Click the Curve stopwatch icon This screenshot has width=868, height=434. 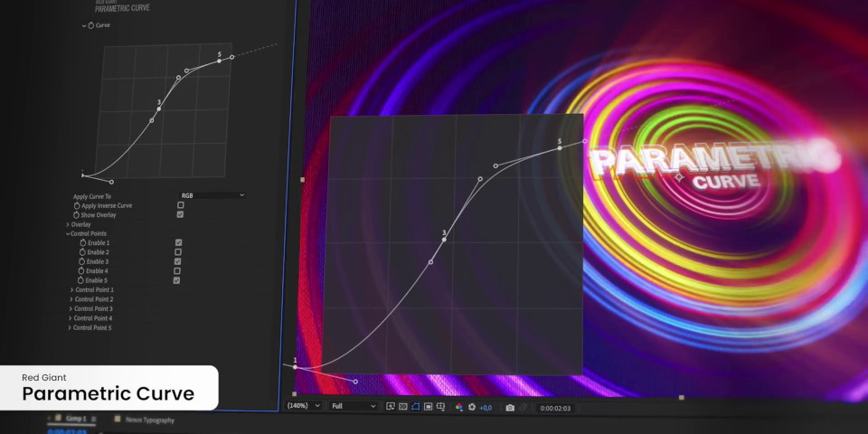[90, 25]
